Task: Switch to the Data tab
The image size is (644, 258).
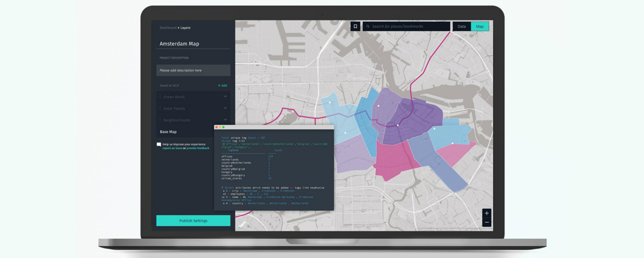Action: pyautogui.click(x=462, y=27)
